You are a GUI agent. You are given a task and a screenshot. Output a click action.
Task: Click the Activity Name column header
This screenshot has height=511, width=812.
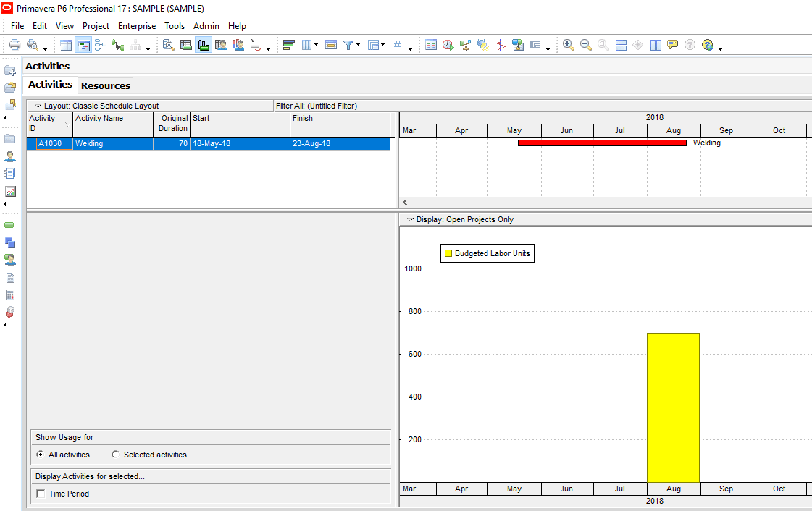[113, 124]
